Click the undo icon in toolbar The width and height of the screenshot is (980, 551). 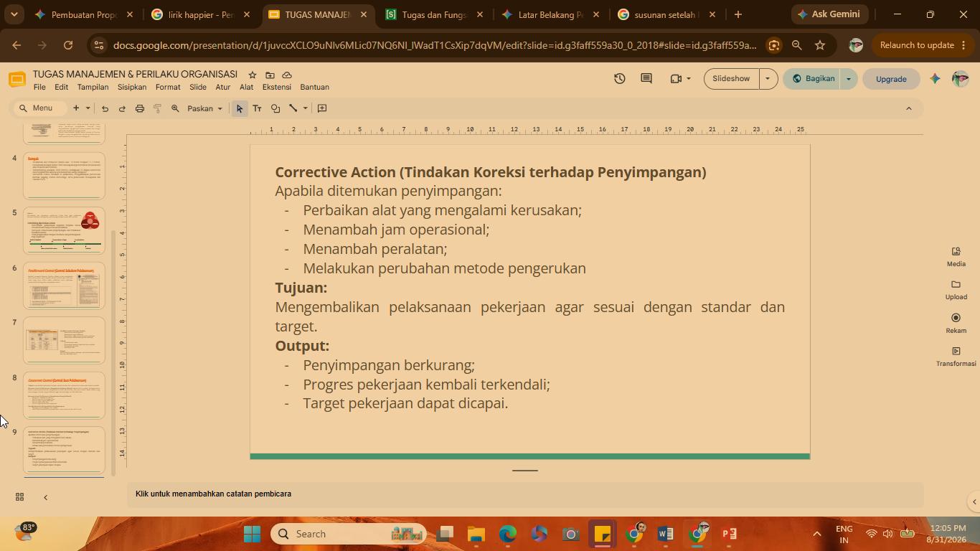pos(105,108)
